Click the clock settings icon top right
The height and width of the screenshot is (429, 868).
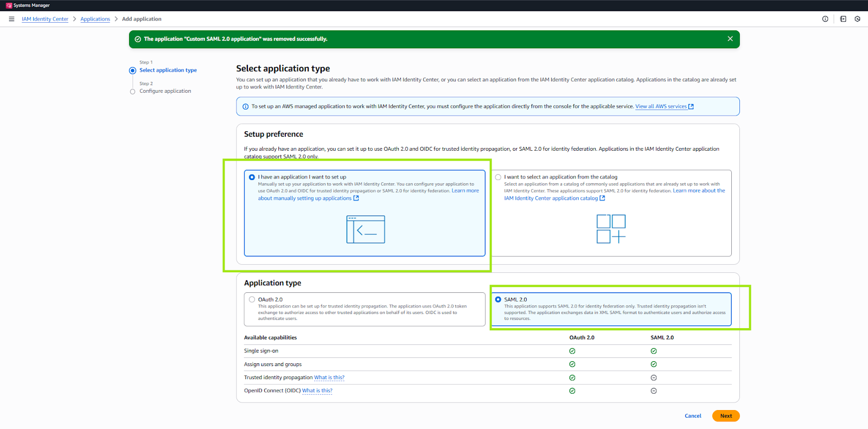tap(857, 19)
